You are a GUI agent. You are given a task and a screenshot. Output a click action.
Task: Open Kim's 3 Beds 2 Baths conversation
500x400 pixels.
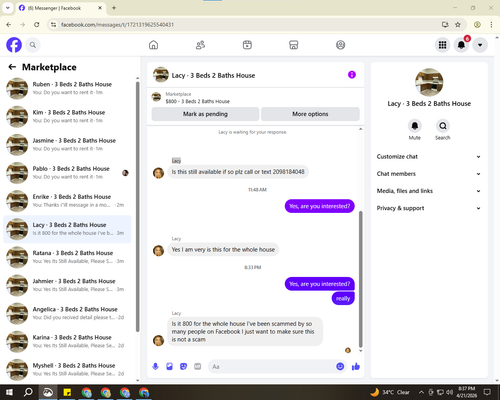pos(67,116)
